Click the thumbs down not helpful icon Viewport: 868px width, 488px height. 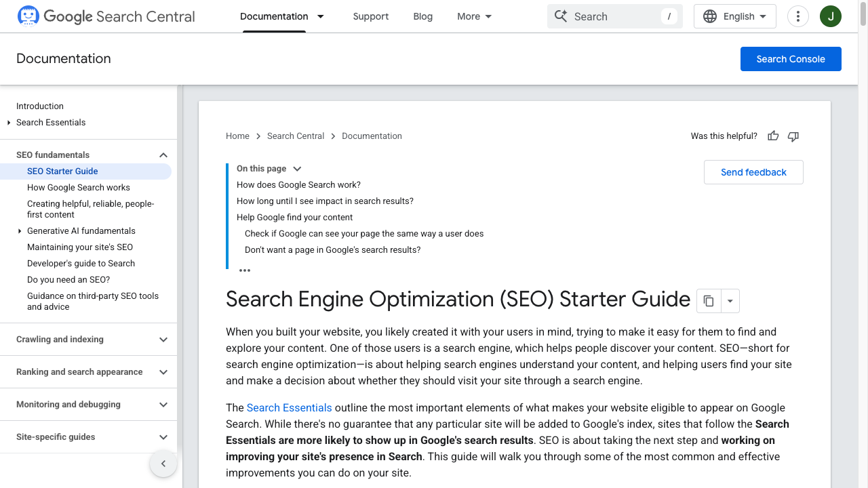click(x=793, y=136)
